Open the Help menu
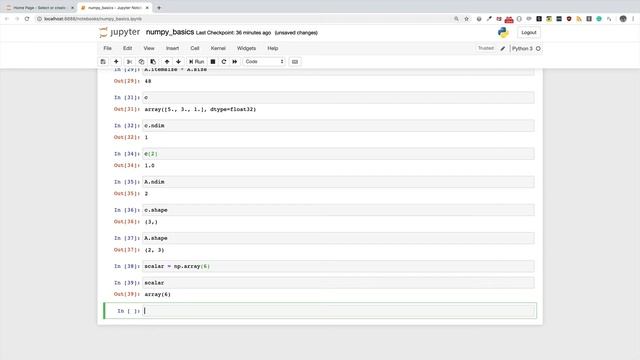640x360 pixels. (273, 48)
